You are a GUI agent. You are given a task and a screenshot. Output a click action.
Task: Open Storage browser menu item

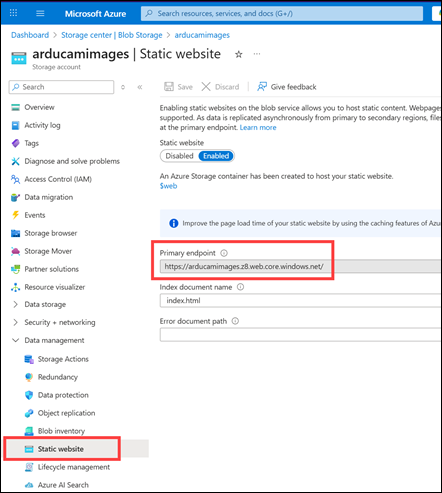pos(51,233)
